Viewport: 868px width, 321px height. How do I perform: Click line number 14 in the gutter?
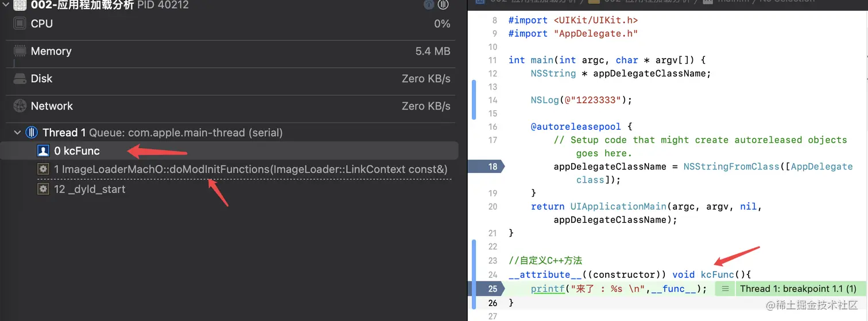(x=492, y=100)
